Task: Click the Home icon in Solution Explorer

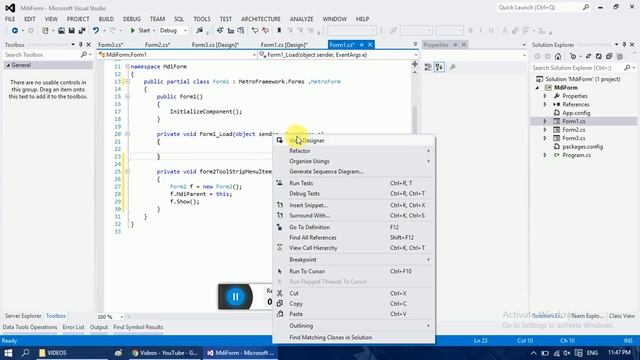Action: 558,56
